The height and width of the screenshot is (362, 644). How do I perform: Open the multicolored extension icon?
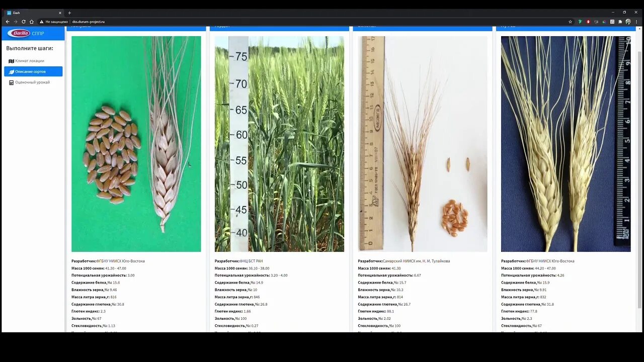point(604,22)
